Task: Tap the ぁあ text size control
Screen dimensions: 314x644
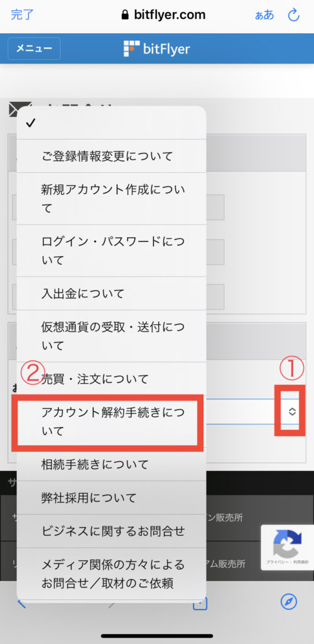Action: [x=264, y=15]
